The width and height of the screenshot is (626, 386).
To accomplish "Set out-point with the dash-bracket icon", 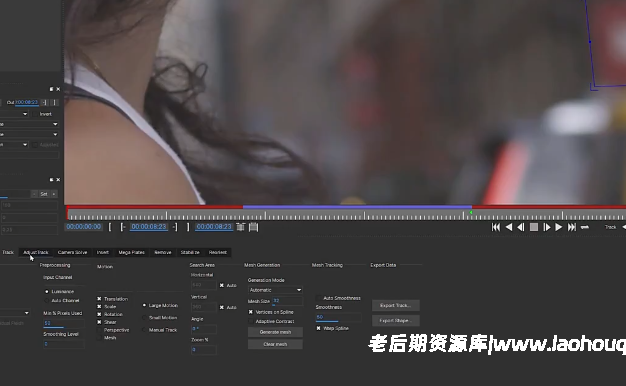I will tap(174, 227).
